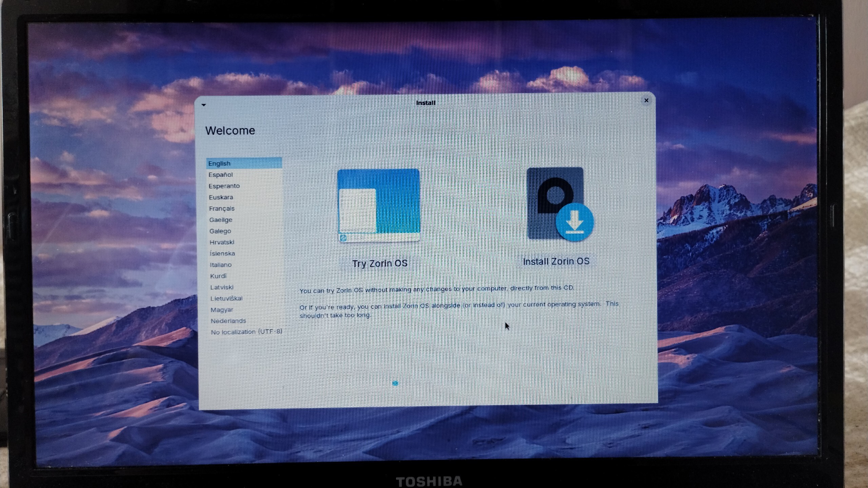Select Español in the language list

[244, 175]
